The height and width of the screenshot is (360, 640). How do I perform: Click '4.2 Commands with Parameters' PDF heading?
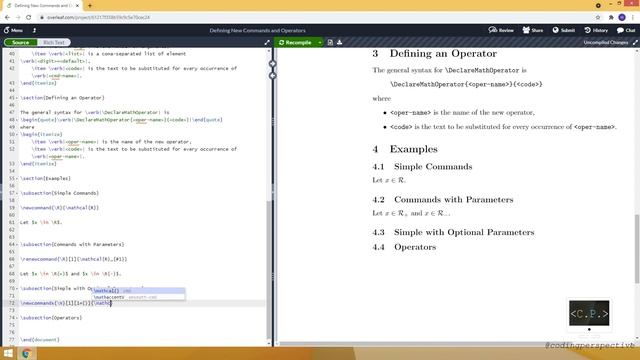[x=442, y=200]
